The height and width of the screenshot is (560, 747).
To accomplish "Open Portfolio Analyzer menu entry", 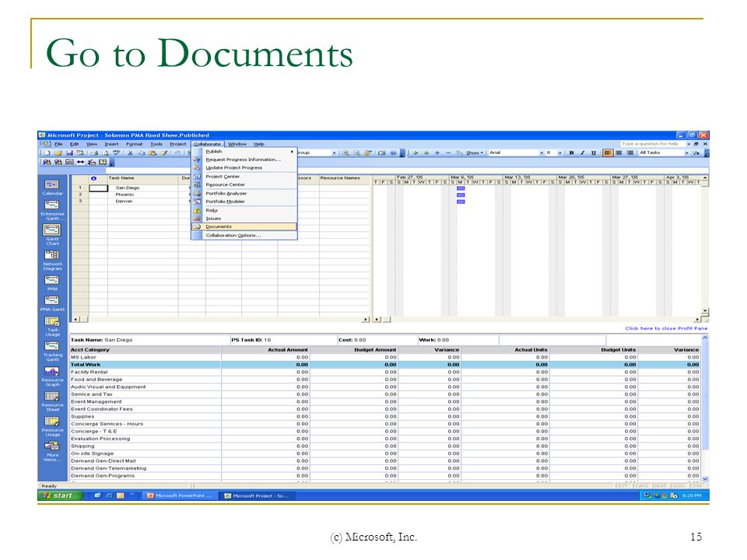I will (244, 194).
